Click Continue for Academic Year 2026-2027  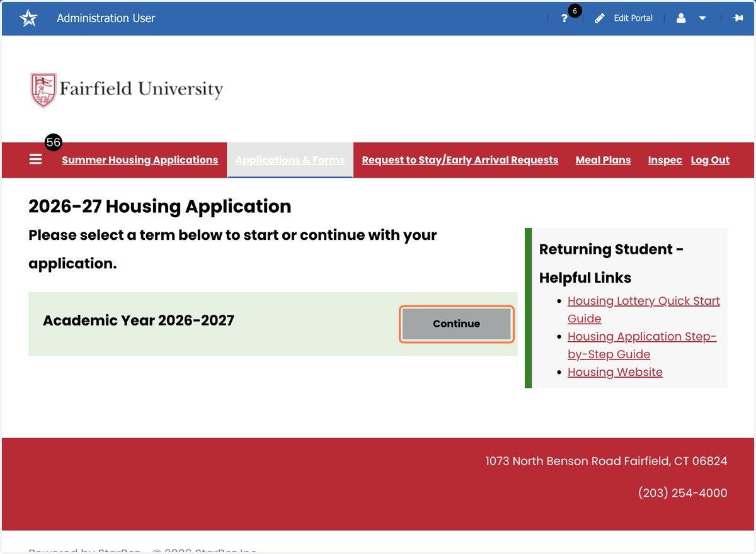pyautogui.click(x=457, y=324)
